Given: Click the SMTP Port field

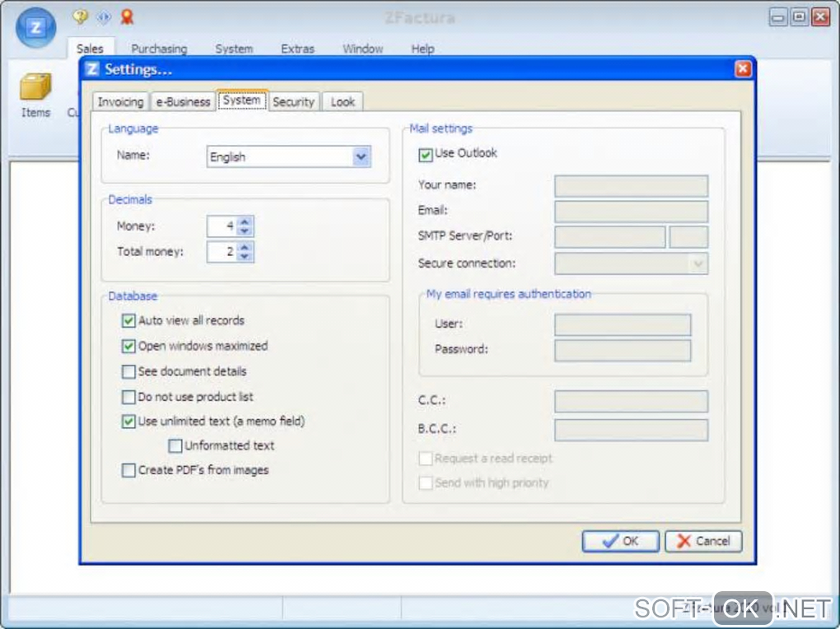Looking at the screenshot, I should (688, 237).
